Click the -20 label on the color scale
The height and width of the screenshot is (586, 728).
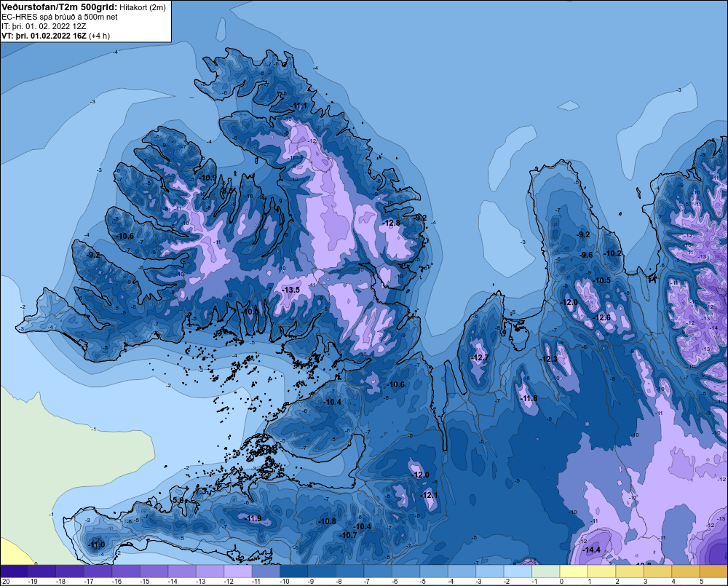(x=5, y=582)
